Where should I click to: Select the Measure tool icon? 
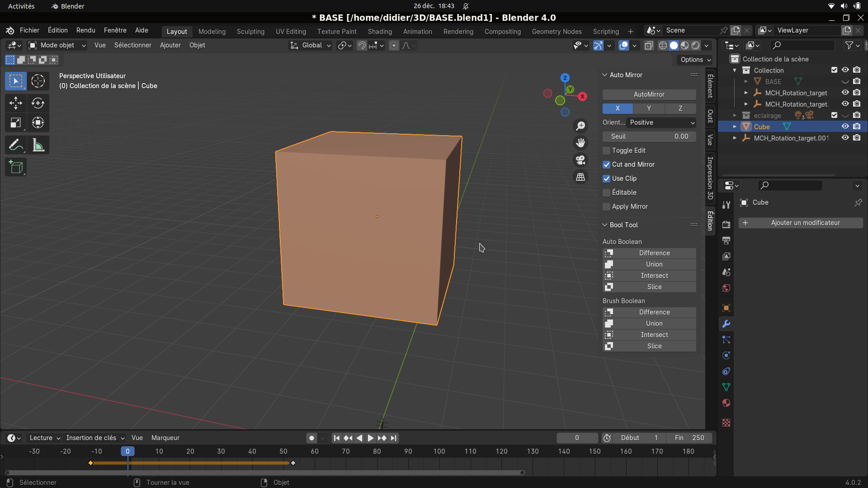click(38, 145)
